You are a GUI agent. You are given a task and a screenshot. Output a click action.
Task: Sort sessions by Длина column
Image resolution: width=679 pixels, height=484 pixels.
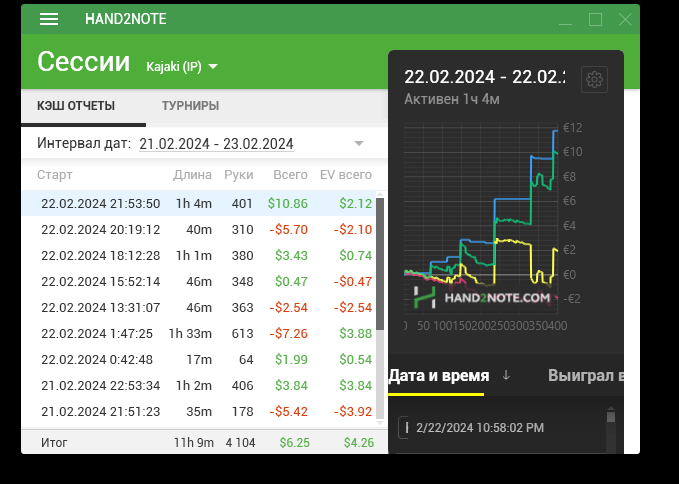[192, 175]
